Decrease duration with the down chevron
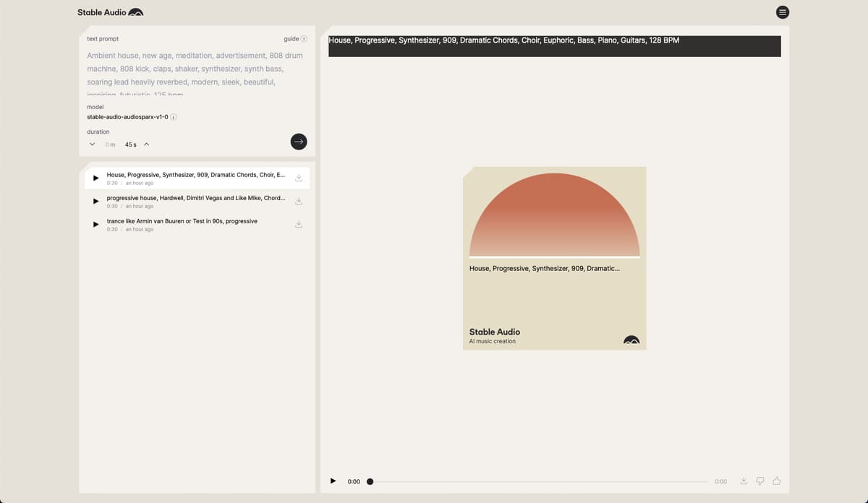This screenshot has width=868, height=503. 92,145
